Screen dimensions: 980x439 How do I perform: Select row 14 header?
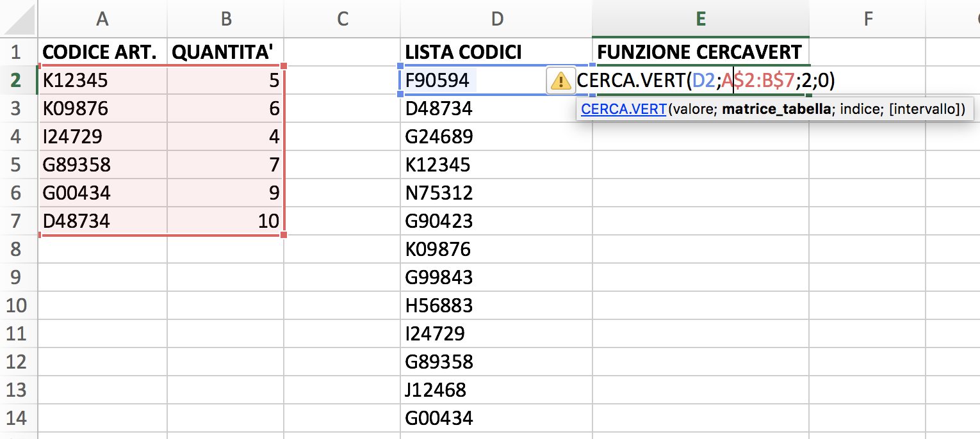click(19, 418)
